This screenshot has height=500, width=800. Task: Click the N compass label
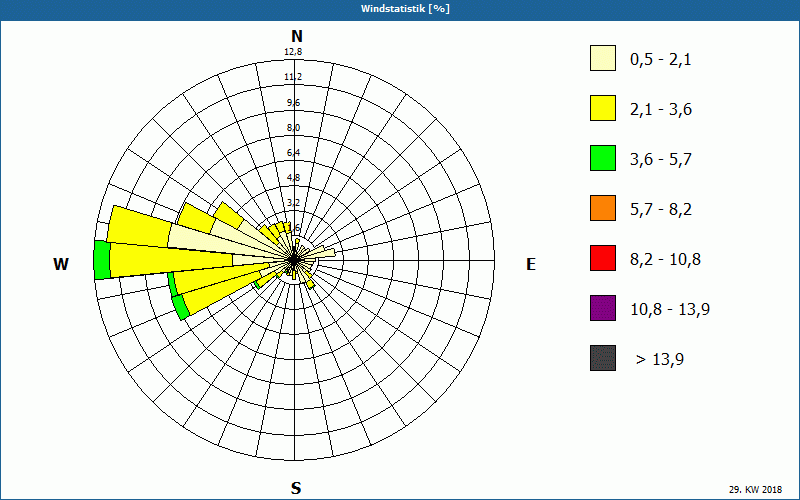(296, 36)
